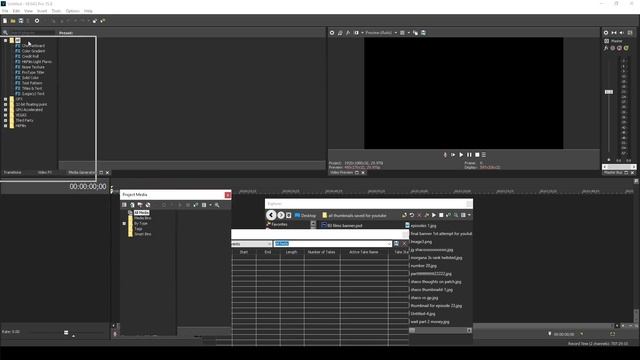This screenshot has height=360, width=640.
Task: Mute the Master bus
Action: (619, 48)
